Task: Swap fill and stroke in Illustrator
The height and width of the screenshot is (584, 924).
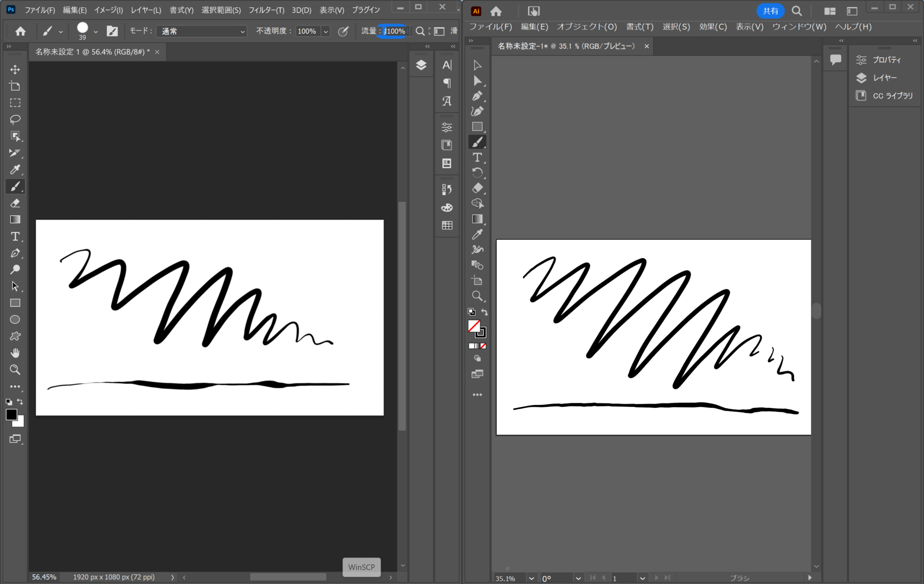Action: point(485,312)
